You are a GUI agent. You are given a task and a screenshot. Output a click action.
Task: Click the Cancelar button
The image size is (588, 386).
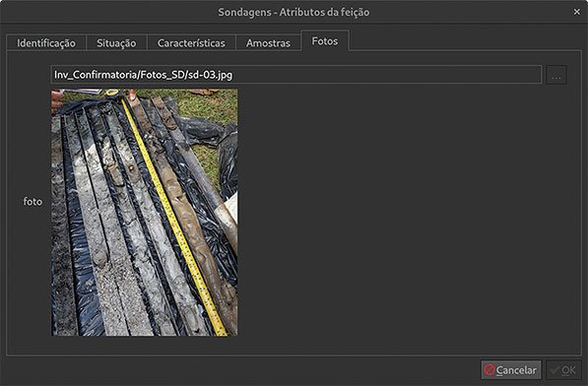pyautogui.click(x=511, y=370)
